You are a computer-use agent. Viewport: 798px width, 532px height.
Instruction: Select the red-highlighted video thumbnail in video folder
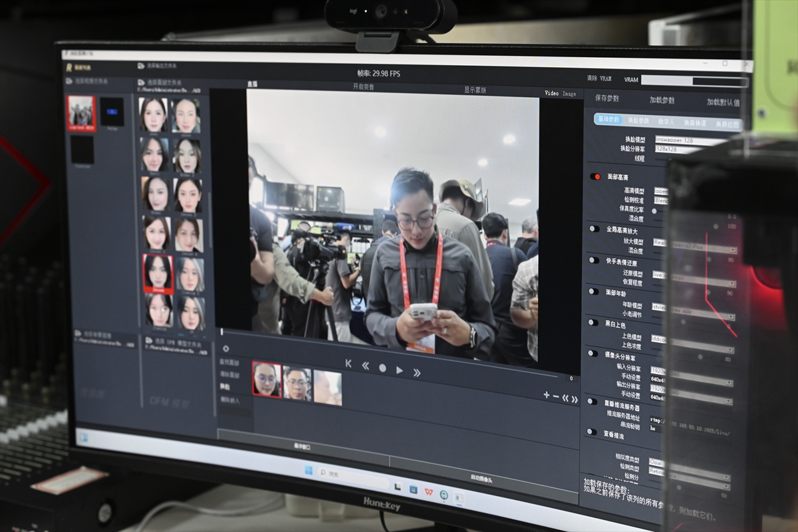pos(81,114)
